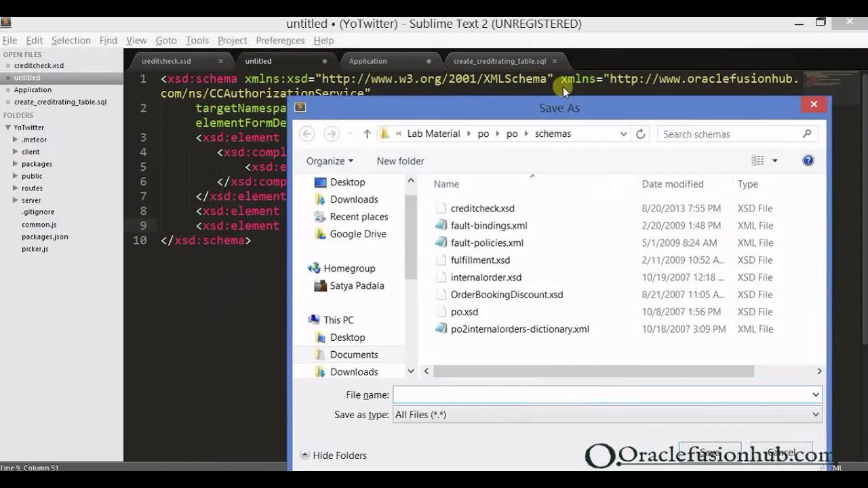This screenshot has height=488, width=868.
Task: Open the Tools menu
Action: pyautogui.click(x=197, y=41)
